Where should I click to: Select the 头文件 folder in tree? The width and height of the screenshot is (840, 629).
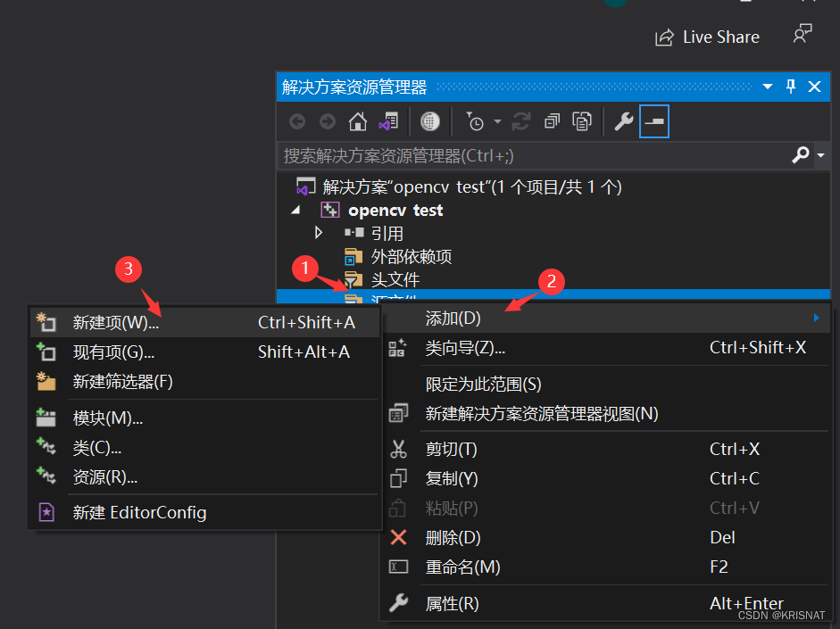point(395,279)
